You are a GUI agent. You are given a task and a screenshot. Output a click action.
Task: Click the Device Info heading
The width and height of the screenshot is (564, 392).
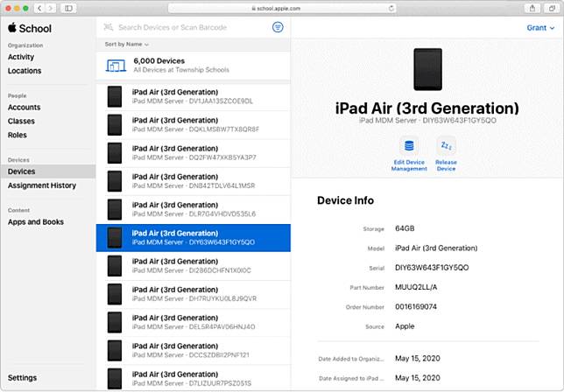[x=345, y=200]
